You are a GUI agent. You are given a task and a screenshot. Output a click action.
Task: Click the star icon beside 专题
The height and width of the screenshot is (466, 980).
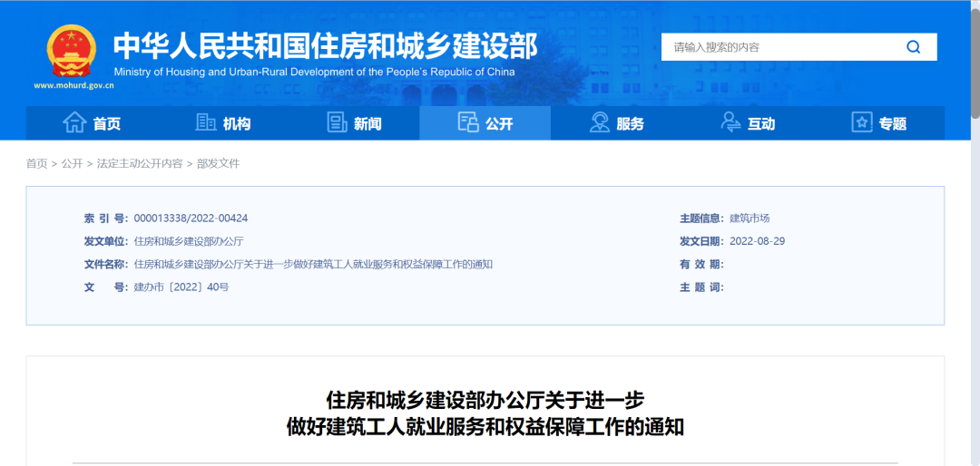[x=862, y=122]
